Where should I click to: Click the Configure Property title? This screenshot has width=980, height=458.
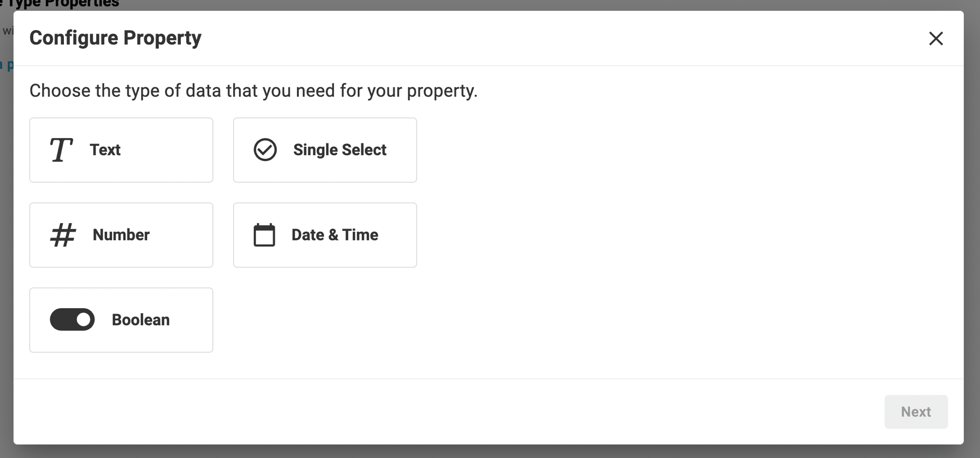[x=115, y=38]
